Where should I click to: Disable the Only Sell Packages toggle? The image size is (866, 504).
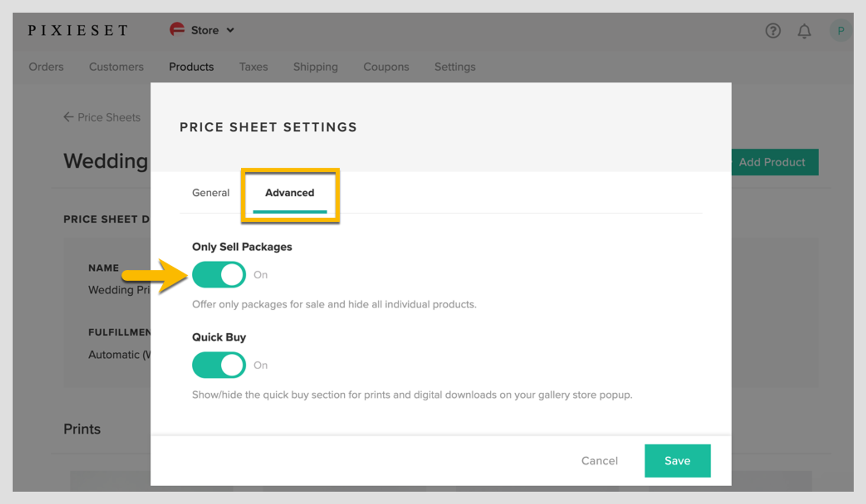(x=219, y=274)
